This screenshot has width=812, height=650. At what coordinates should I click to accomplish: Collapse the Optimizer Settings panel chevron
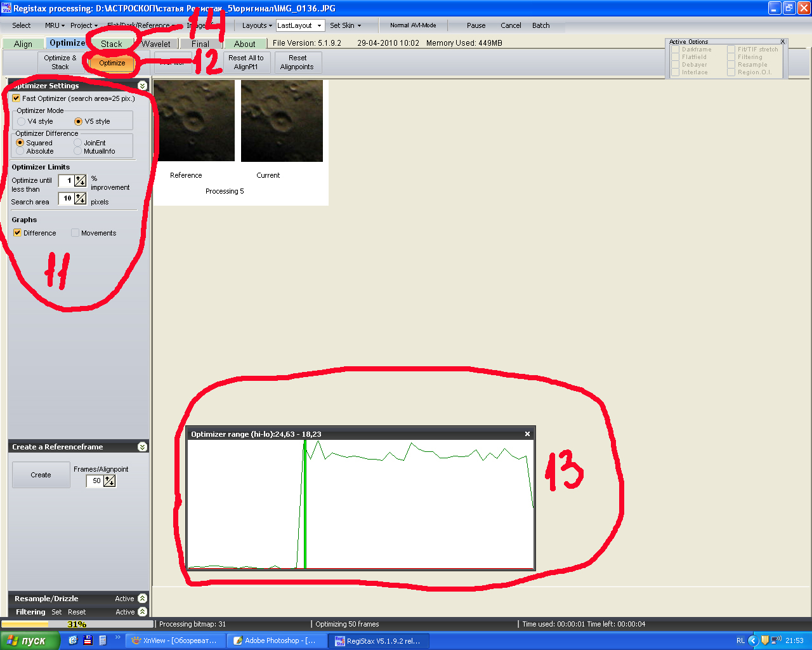142,86
